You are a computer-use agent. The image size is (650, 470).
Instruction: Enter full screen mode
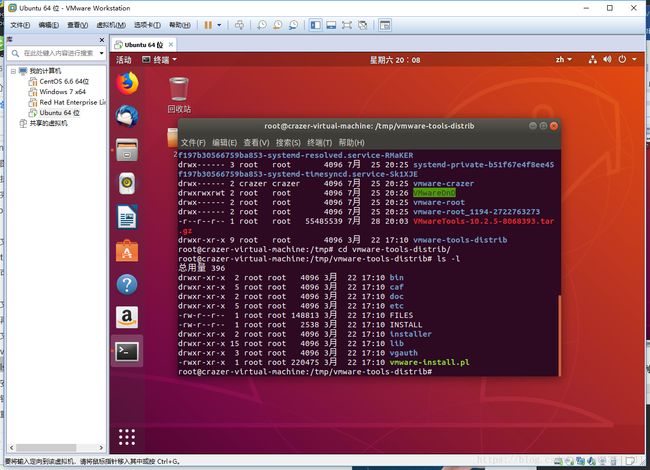[x=347, y=25]
